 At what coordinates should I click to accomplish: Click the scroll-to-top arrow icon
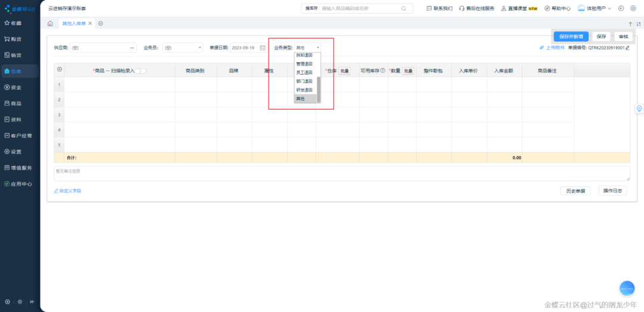point(630,24)
